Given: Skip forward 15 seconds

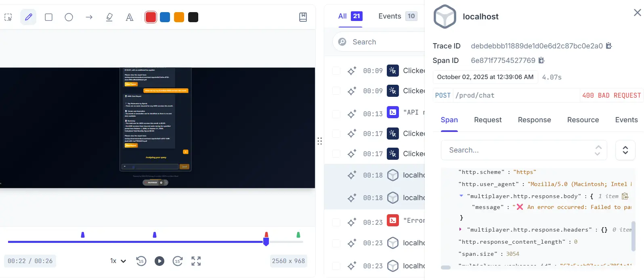Looking at the screenshot, I should (178, 261).
